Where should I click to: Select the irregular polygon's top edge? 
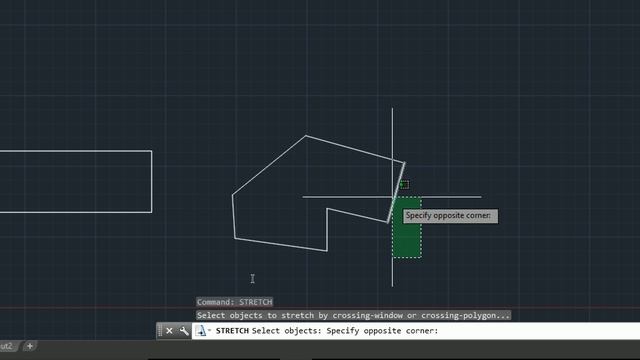click(355, 149)
